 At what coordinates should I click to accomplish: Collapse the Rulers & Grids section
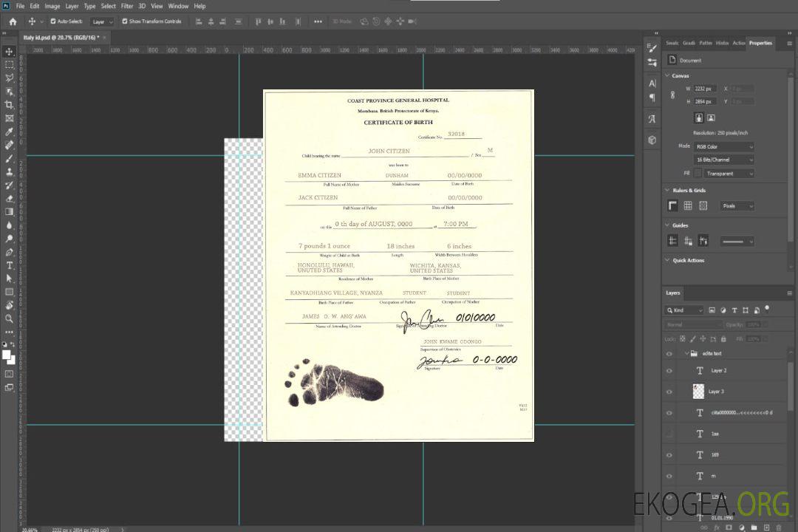[667, 190]
